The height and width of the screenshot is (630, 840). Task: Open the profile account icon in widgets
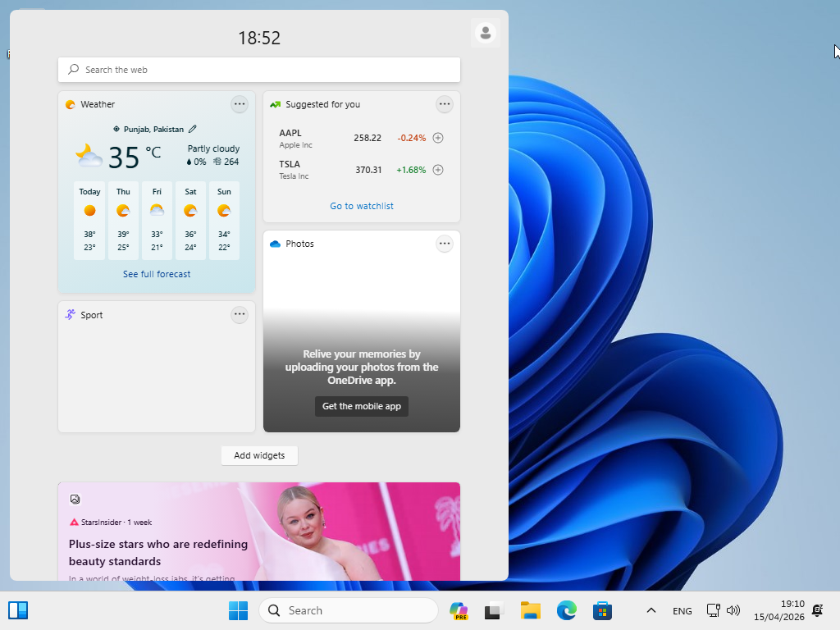pyautogui.click(x=486, y=33)
